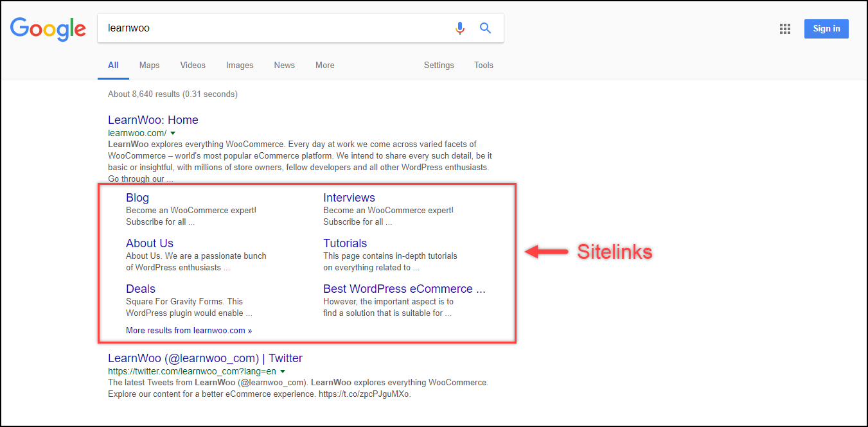Open the More search categories menu

(x=324, y=65)
